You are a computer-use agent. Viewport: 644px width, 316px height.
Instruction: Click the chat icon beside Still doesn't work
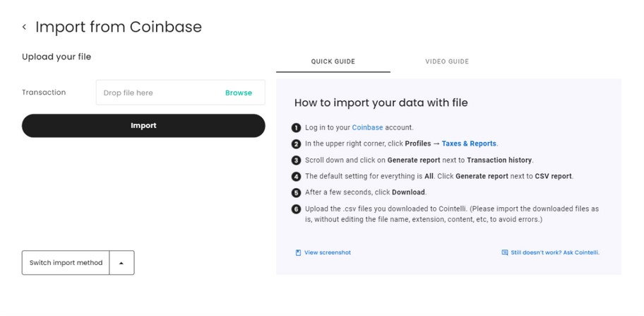[504, 252]
